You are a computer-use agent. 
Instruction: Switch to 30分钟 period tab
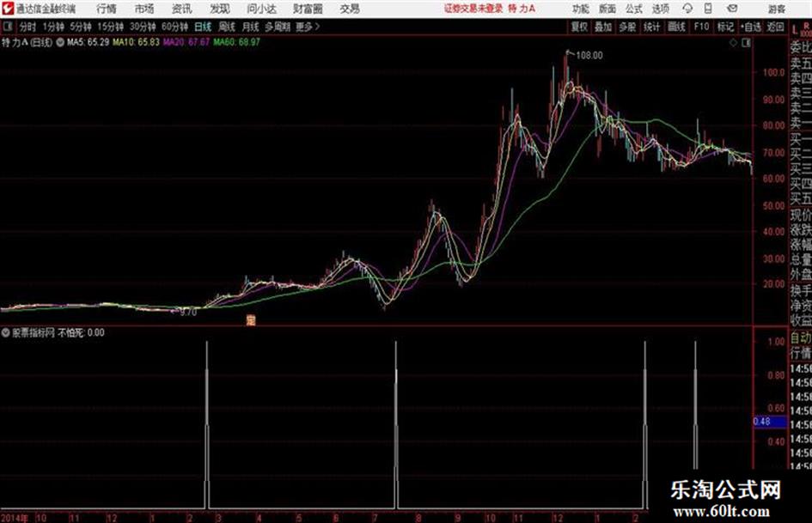(143, 27)
